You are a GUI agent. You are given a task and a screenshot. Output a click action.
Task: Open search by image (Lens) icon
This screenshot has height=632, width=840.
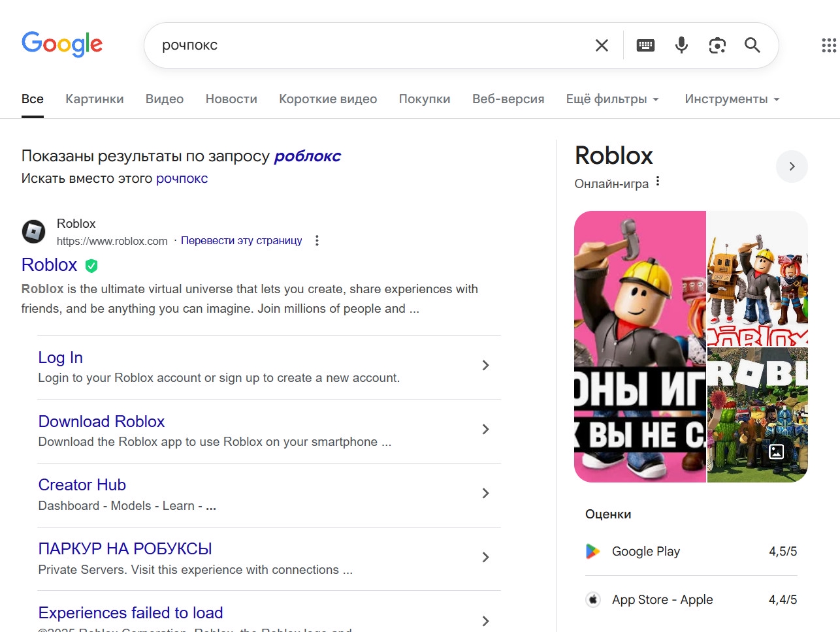pyautogui.click(x=717, y=45)
